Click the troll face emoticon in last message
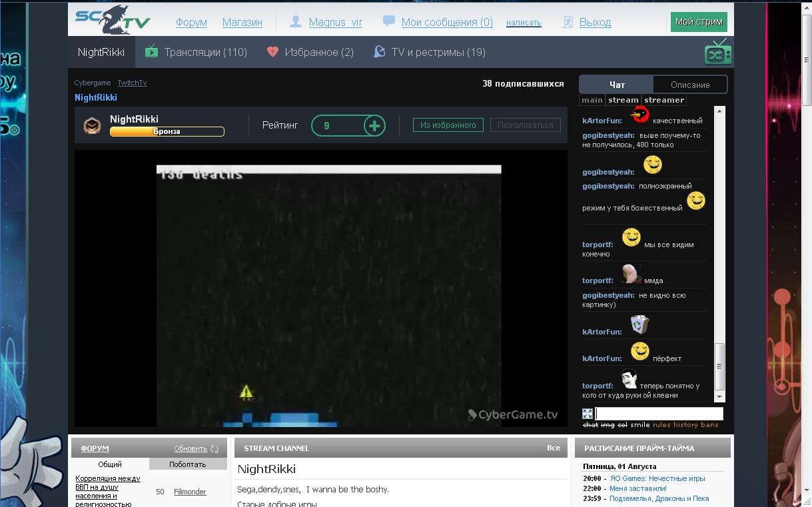This screenshot has width=812, height=507. 629,379
